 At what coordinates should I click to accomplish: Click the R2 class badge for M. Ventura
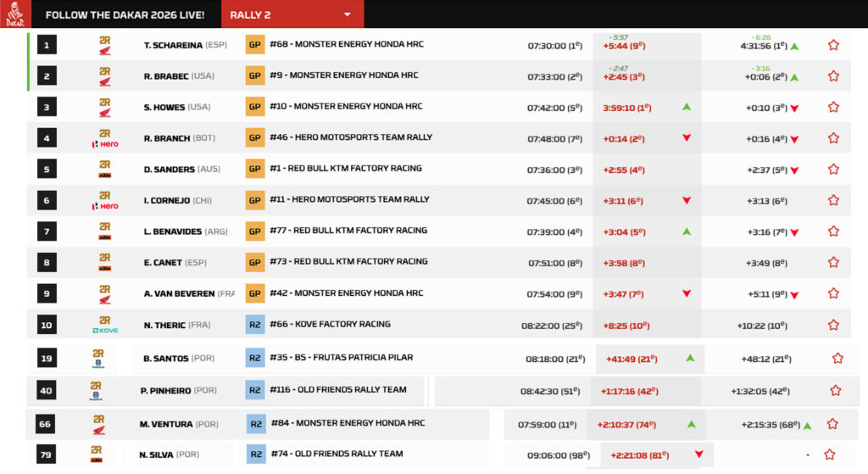[256, 423]
